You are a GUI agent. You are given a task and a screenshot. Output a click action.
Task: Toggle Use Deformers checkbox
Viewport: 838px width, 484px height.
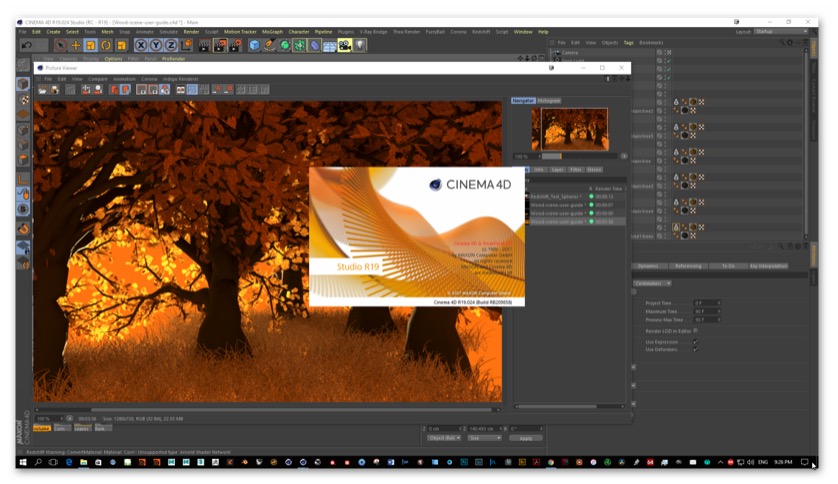[695, 349]
